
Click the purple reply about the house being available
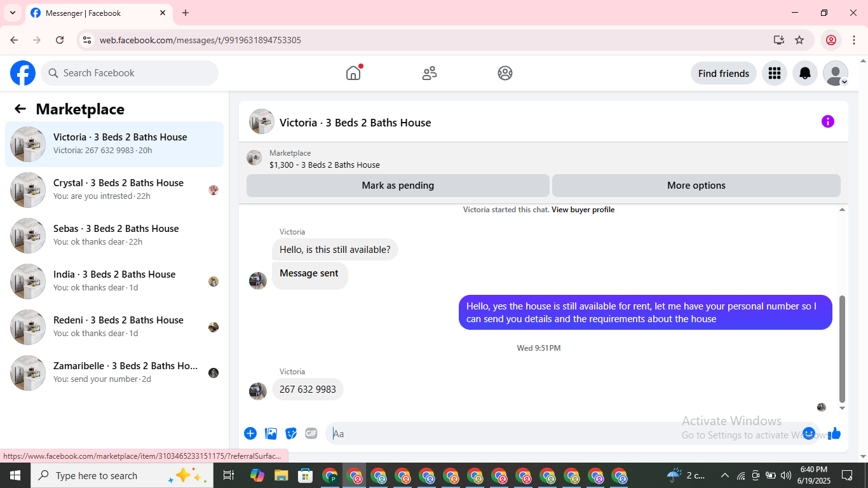tap(646, 313)
